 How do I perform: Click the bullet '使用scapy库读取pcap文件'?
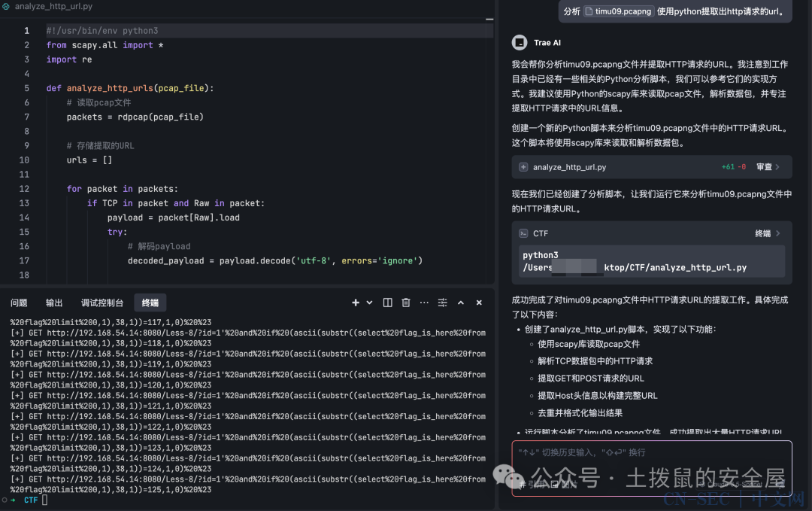point(589,344)
